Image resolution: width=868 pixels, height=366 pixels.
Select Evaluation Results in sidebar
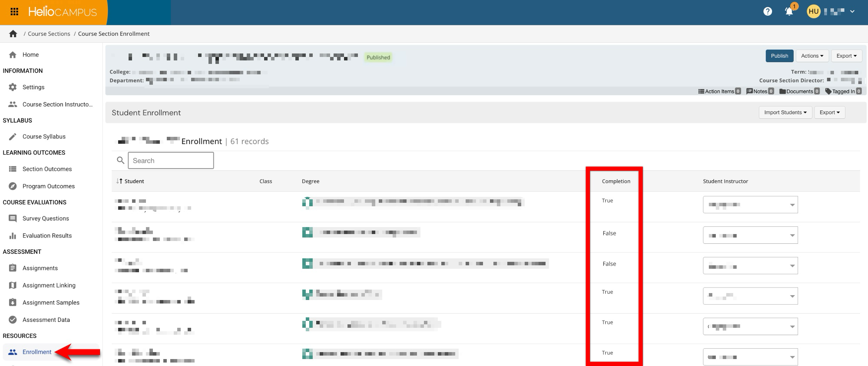click(x=47, y=236)
